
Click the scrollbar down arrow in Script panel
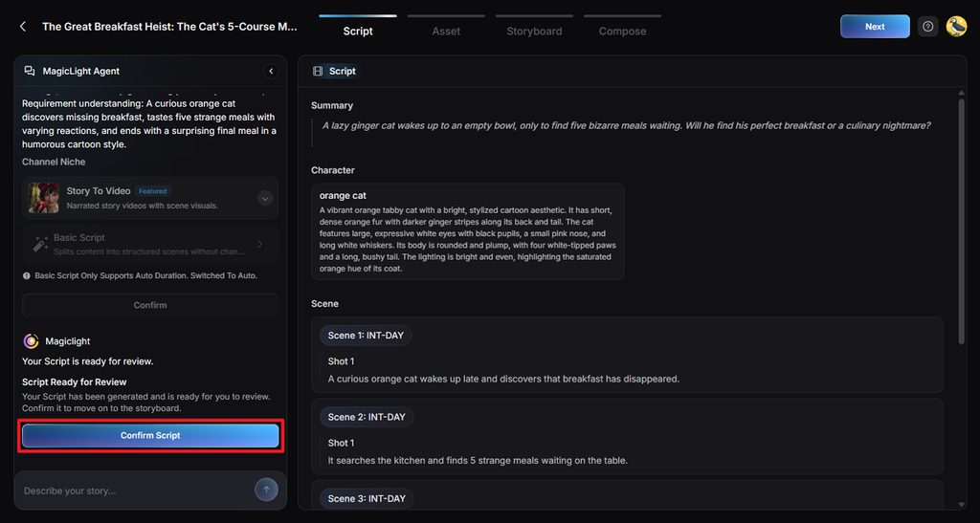[961, 504]
